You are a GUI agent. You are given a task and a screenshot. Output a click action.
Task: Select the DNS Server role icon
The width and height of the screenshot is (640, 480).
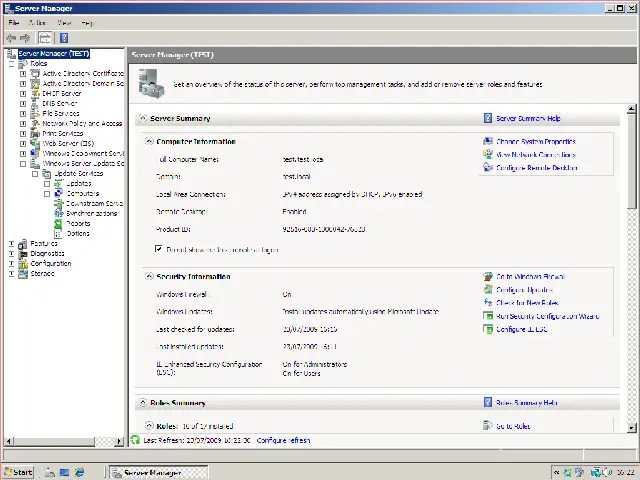coord(35,104)
